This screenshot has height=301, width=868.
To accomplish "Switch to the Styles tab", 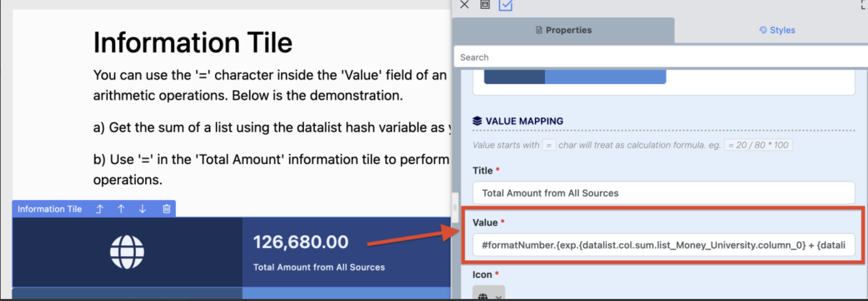I will tap(777, 30).
